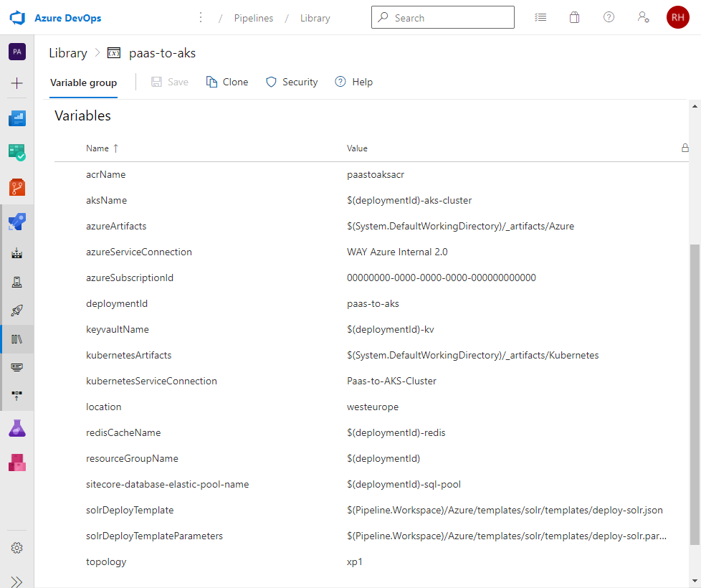Screen dimensions: 701x588
Task: Open the Azure DevOps logo home
Action: tap(17, 18)
